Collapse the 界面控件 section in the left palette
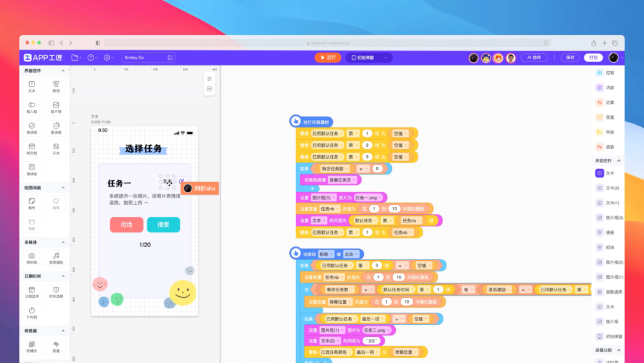 (x=63, y=70)
